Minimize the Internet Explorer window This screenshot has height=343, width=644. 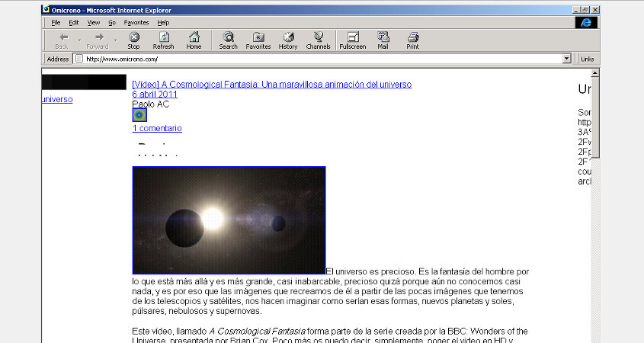(x=576, y=10)
